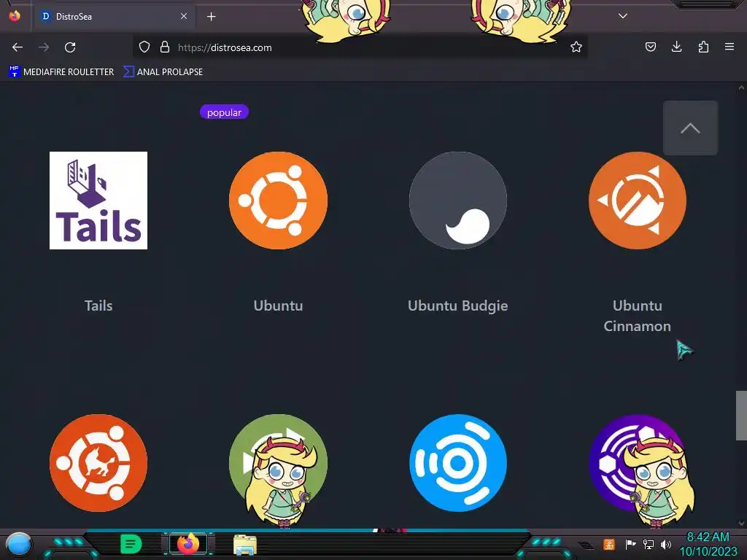
Task: Open the Ubuntu Cinnamon name link
Action: coord(638,316)
